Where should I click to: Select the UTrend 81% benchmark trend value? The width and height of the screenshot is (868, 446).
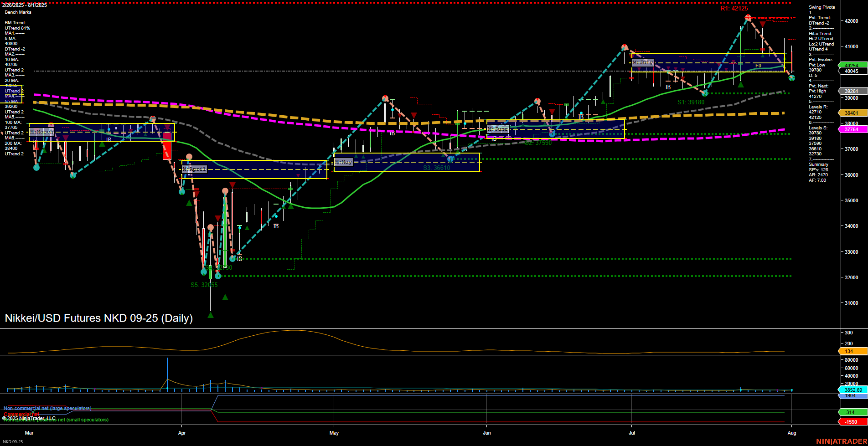click(x=17, y=28)
